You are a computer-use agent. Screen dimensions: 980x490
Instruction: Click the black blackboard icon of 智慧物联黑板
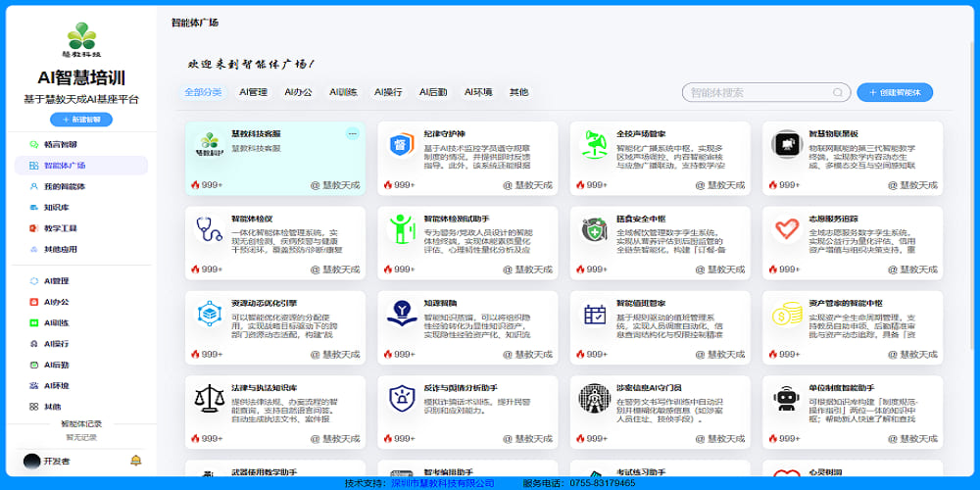786,144
